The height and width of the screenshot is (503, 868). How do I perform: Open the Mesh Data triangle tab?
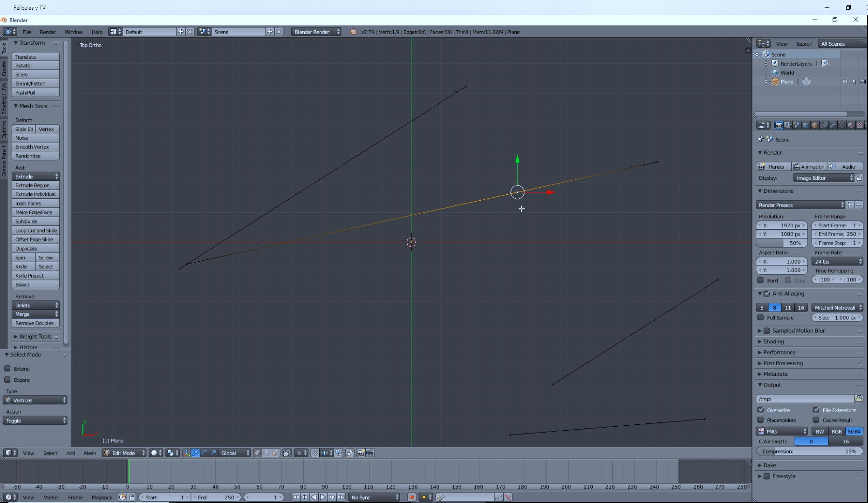pos(841,125)
